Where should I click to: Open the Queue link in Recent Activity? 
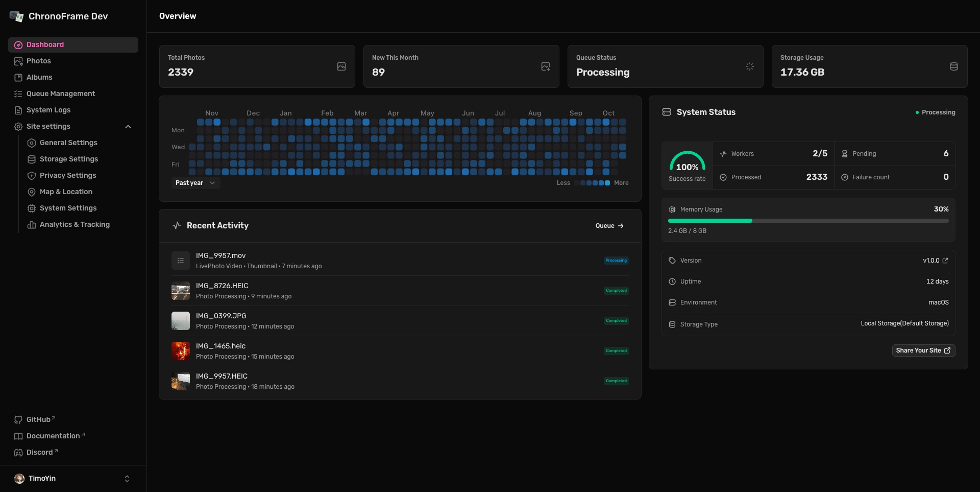pos(610,226)
